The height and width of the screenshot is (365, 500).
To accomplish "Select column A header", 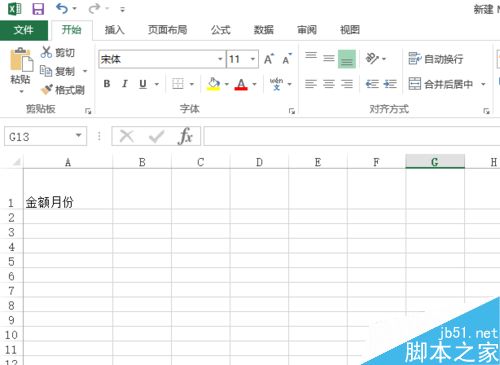I will pyautogui.click(x=68, y=162).
